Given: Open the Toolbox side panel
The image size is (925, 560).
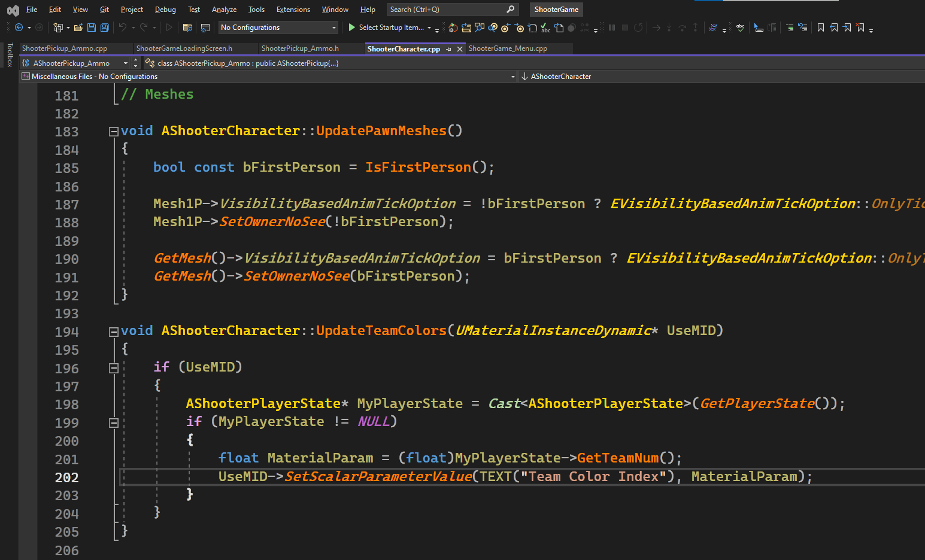Looking at the screenshot, I should click(x=10, y=55).
